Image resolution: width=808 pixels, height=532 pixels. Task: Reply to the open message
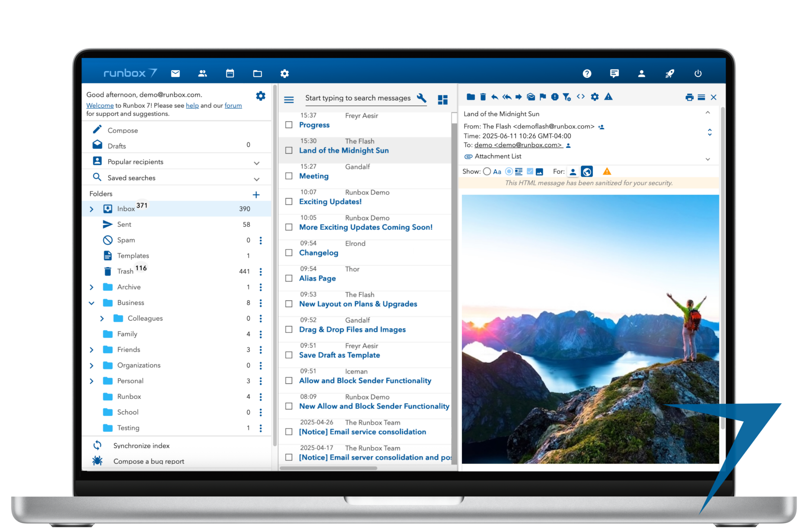pos(495,97)
